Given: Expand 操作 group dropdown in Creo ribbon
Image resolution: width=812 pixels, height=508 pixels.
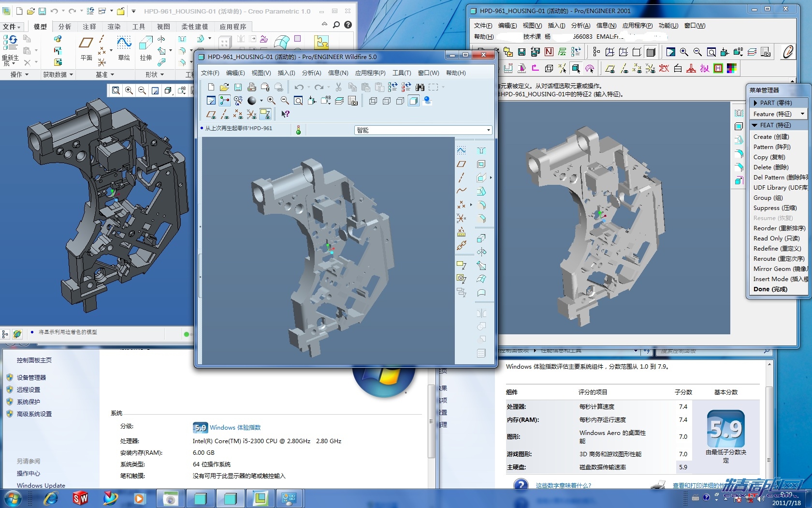Looking at the screenshot, I should [x=19, y=75].
